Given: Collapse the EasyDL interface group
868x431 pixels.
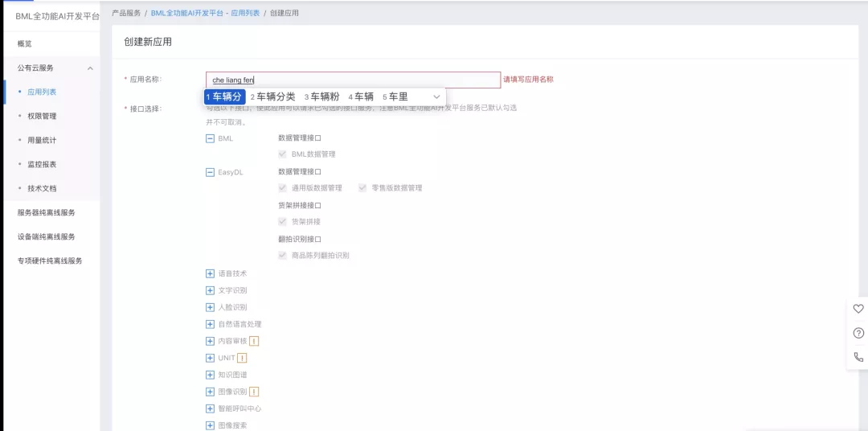Looking at the screenshot, I should 210,172.
